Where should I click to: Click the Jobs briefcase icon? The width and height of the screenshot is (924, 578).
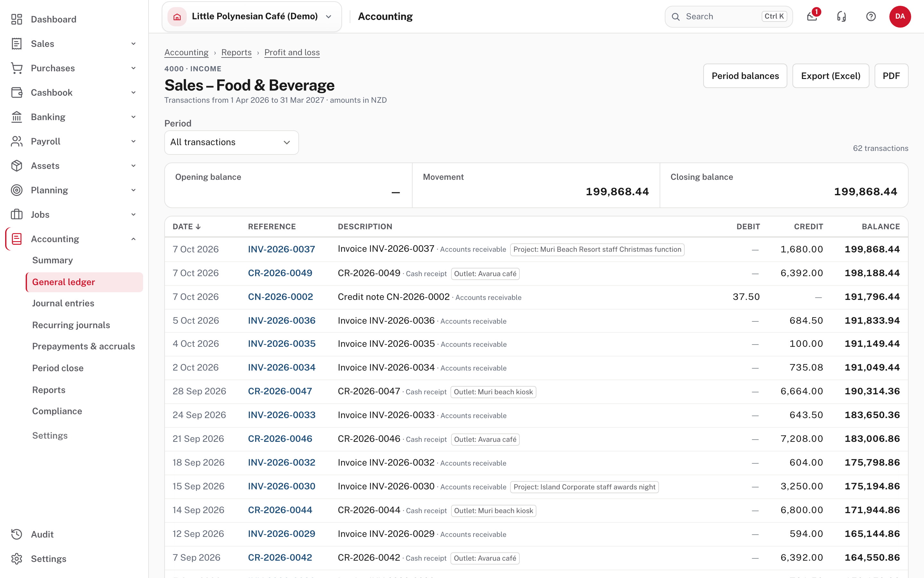[16, 215]
